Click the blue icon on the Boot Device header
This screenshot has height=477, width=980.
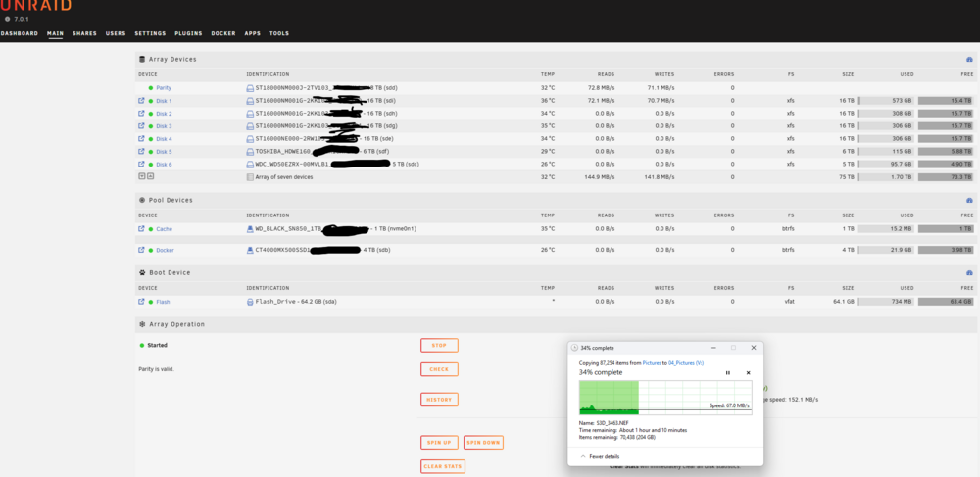click(969, 273)
